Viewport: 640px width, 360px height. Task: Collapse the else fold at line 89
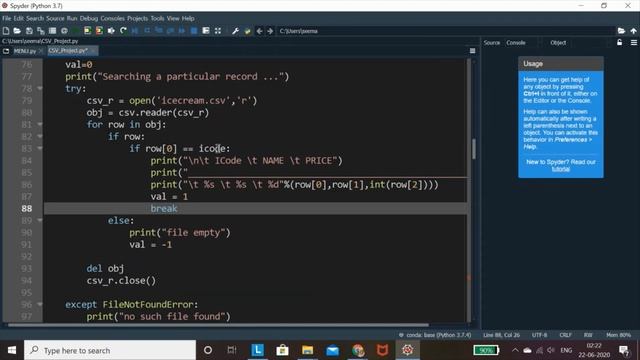tap(40, 220)
